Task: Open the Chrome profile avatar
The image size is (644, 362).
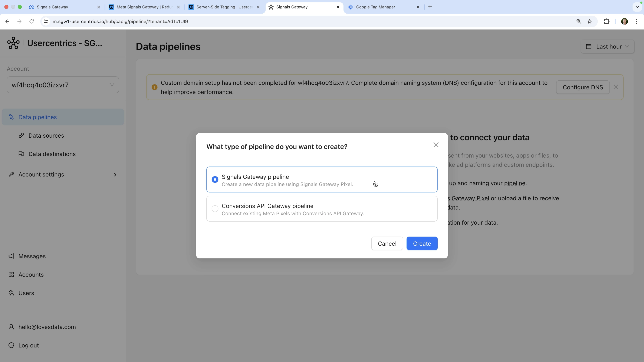Action: click(x=624, y=21)
